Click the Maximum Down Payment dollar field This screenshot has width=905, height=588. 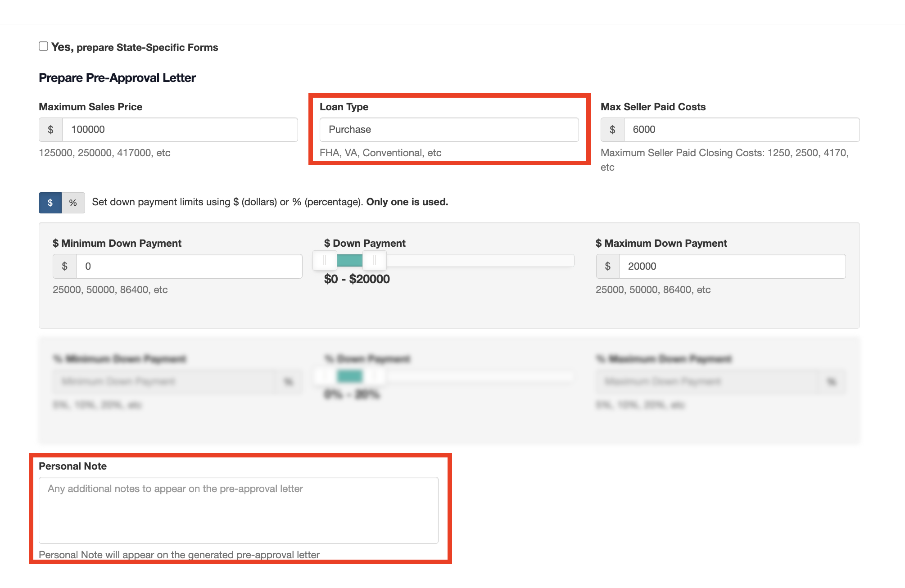[x=732, y=266]
